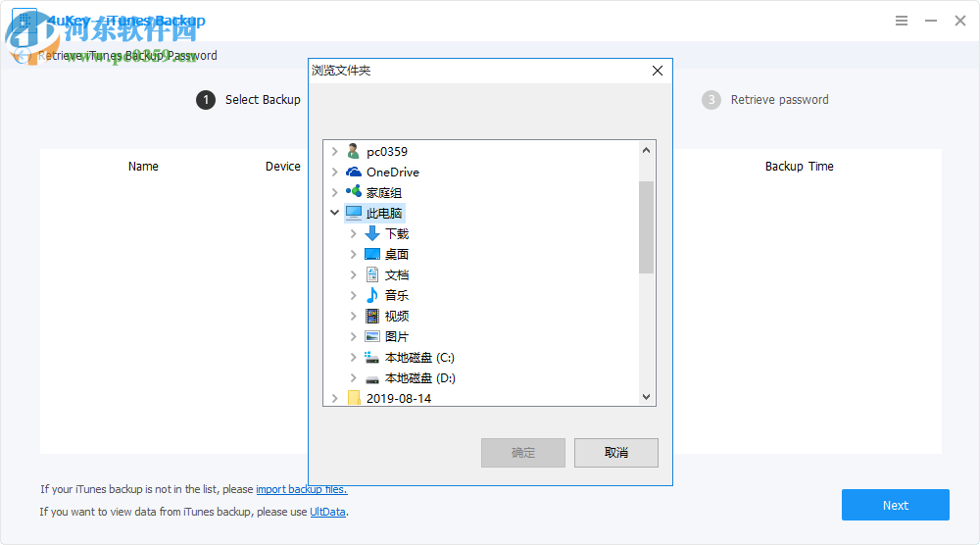Viewport: 980px width, 545px height.
Task: Click the 本地磁盘 (D:) drive icon
Action: 372,378
